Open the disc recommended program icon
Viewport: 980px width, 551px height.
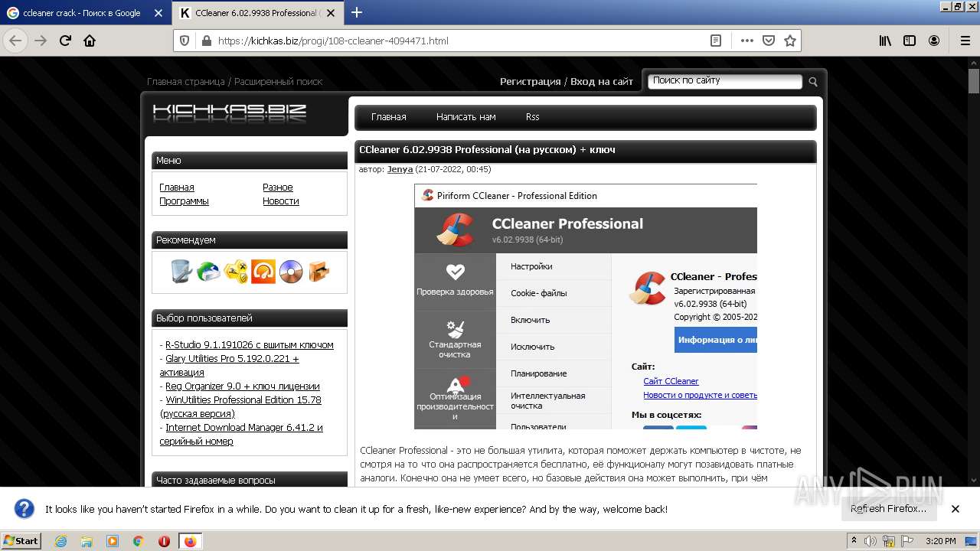point(291,271)
